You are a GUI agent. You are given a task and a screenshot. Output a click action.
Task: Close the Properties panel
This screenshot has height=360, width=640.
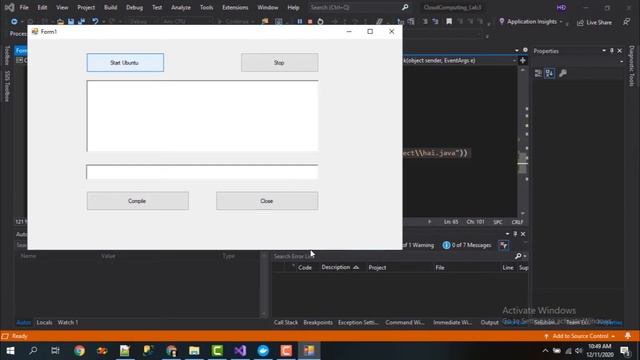point(620,51)
